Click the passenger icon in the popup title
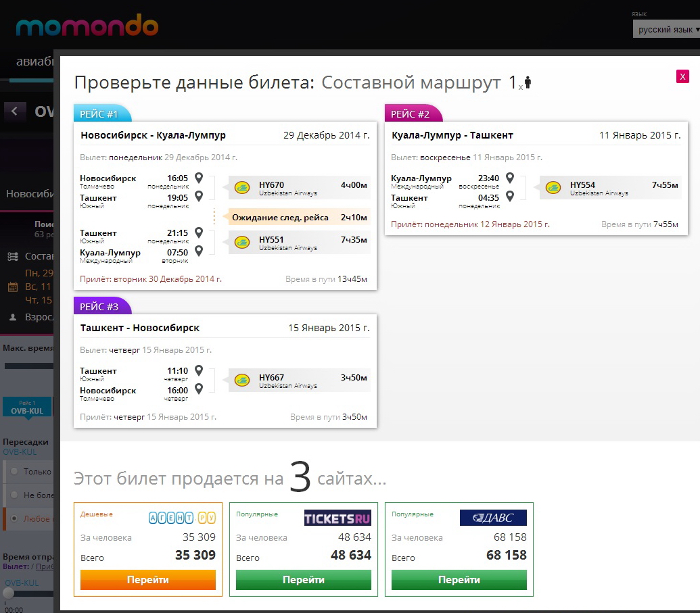The width and height of the screenshot is (700, 613). pos(528,82)
